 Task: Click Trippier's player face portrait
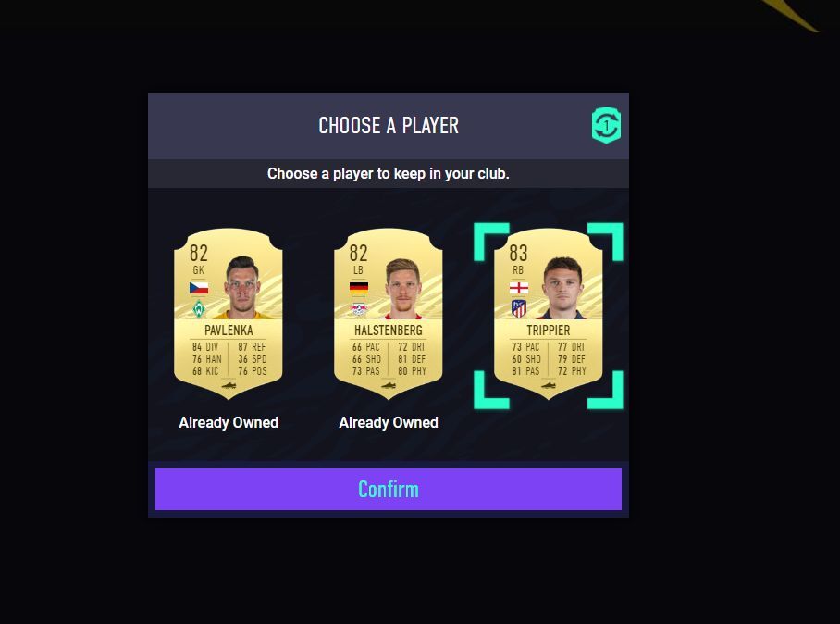[x=562, y=288]
